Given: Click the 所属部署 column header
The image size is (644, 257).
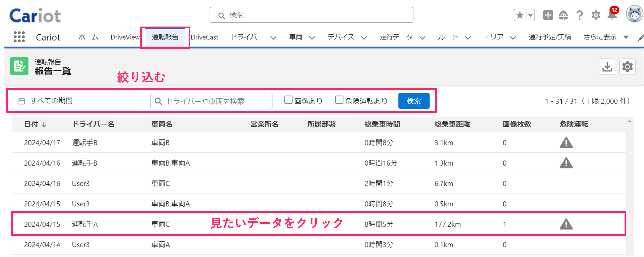Looking at the screenshot, I should pos(321,124).
